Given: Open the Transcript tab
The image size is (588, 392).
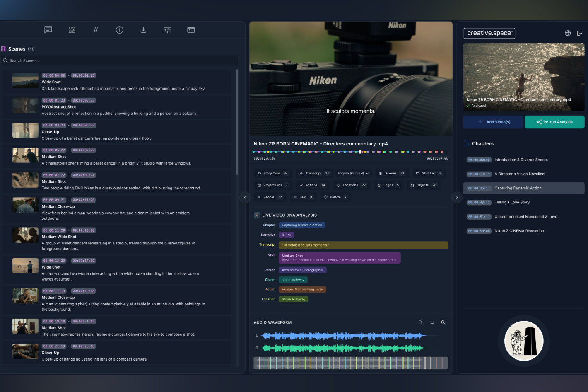Looking at the screenshot, I should [315, 173].
